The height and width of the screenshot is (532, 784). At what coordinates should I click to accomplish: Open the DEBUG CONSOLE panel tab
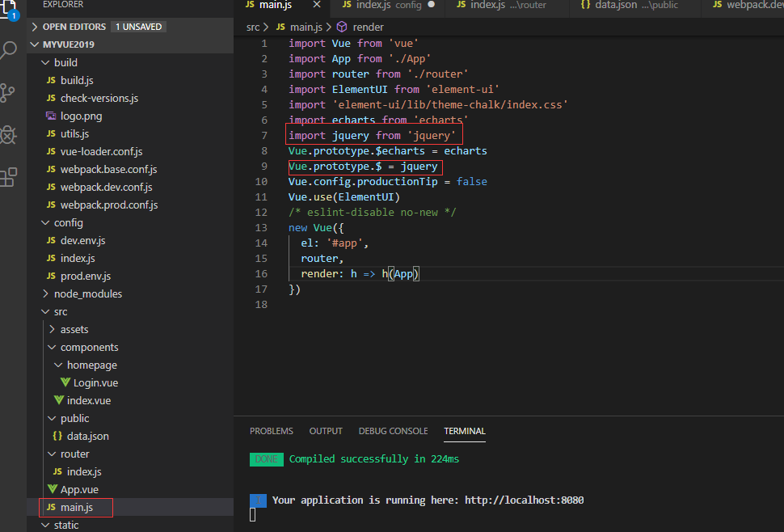(393, 431)
